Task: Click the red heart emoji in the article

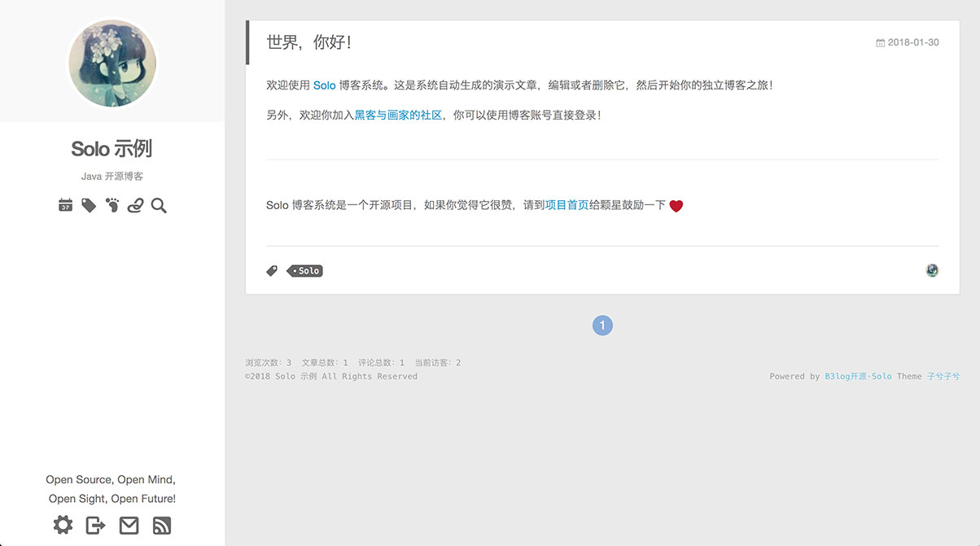Action: point(676,206)
